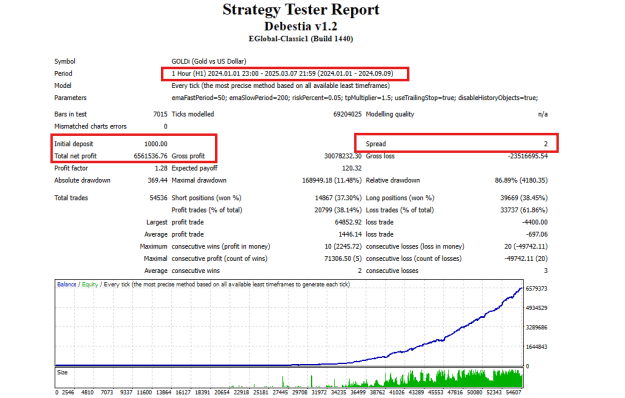Click the 'Profit factor' label
Viewport: 625px width, 398px height.
(71, 168)
